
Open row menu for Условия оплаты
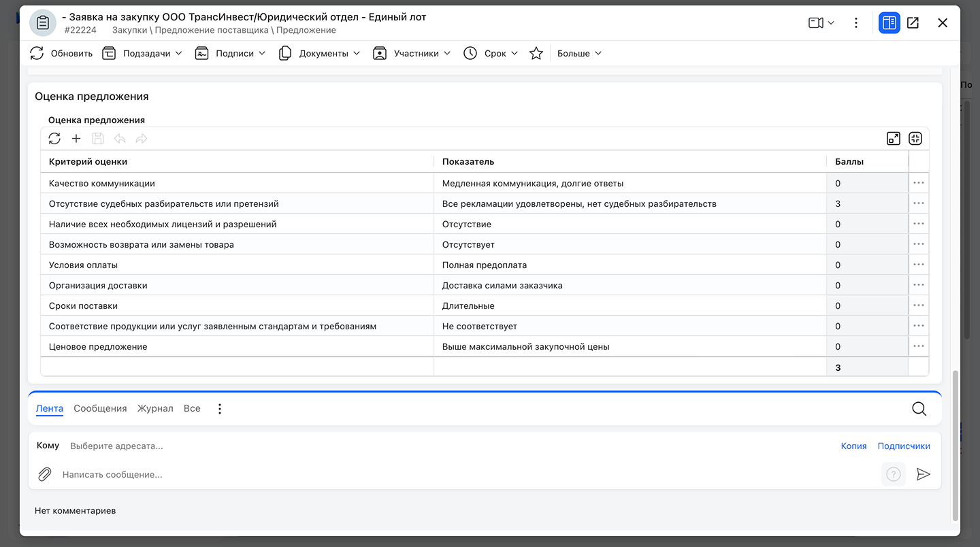(919, 265)
